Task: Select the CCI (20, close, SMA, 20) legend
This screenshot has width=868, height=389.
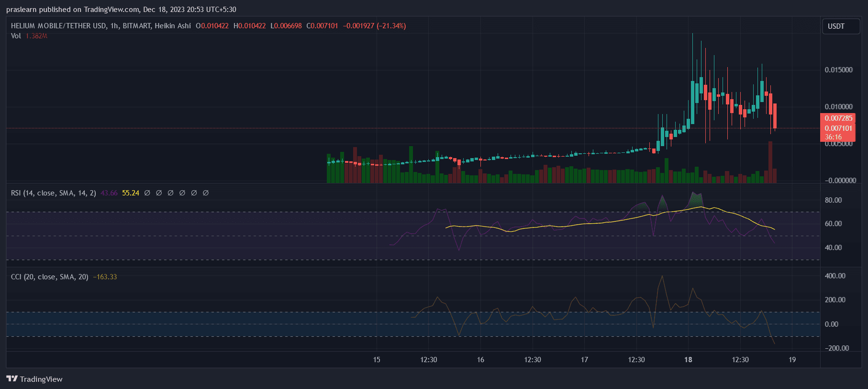Action: pos(50,277)
